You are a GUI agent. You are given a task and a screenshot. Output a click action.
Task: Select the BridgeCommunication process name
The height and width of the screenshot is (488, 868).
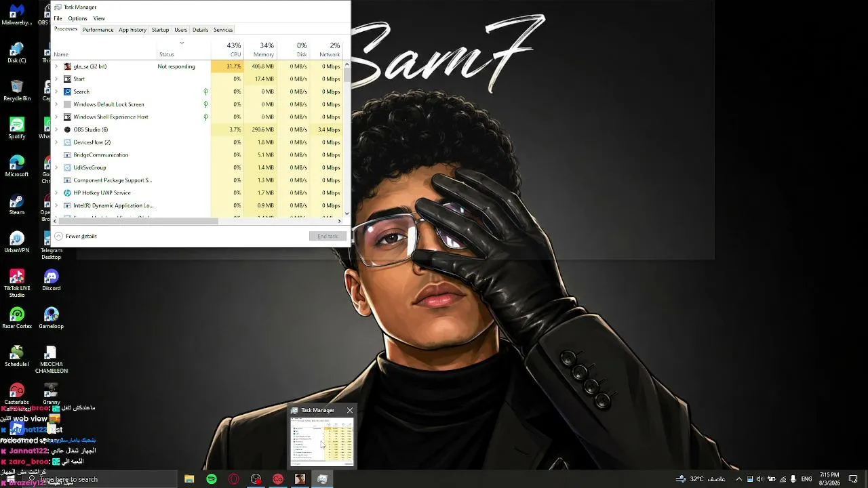pos(100,155)
